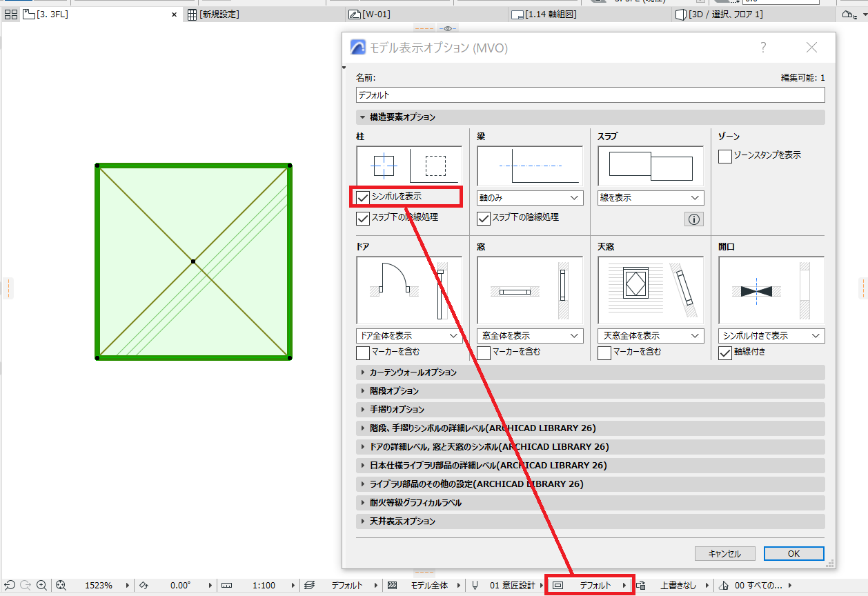Expand カーテンウォールオプション section
Screen dimensions: 868x596
(590, 372)
